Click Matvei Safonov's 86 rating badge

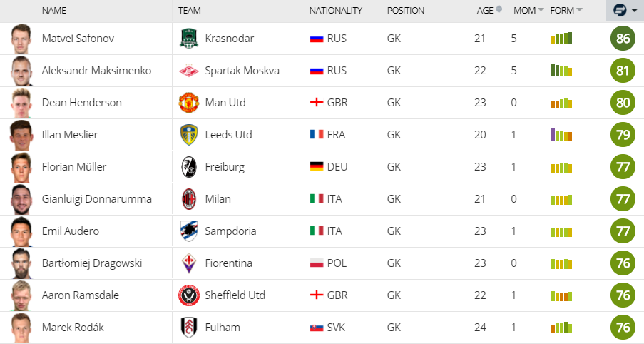[x=623, y=39]
